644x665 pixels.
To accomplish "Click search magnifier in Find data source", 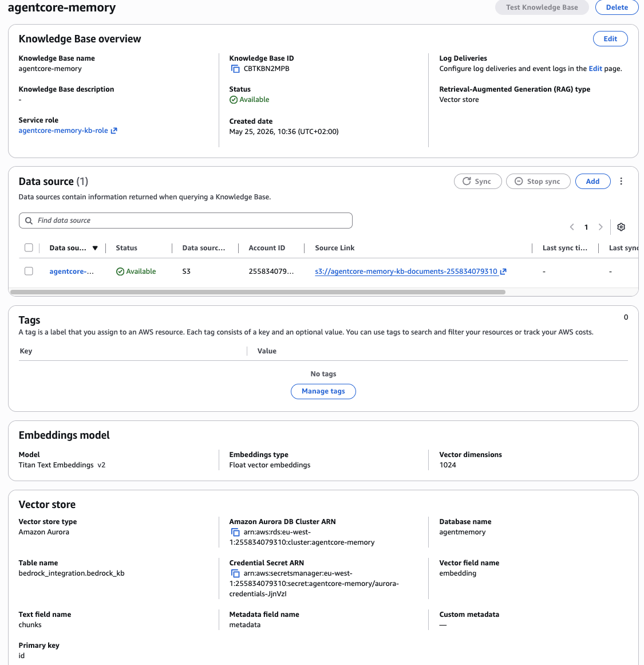I will pos(29,221).
